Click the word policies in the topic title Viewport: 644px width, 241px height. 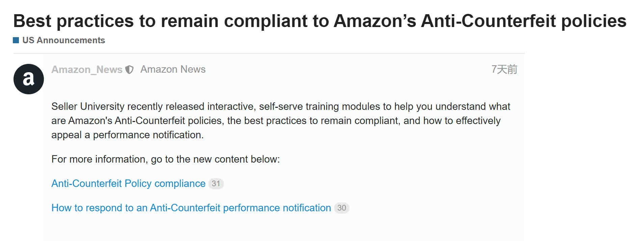[594, 21]
